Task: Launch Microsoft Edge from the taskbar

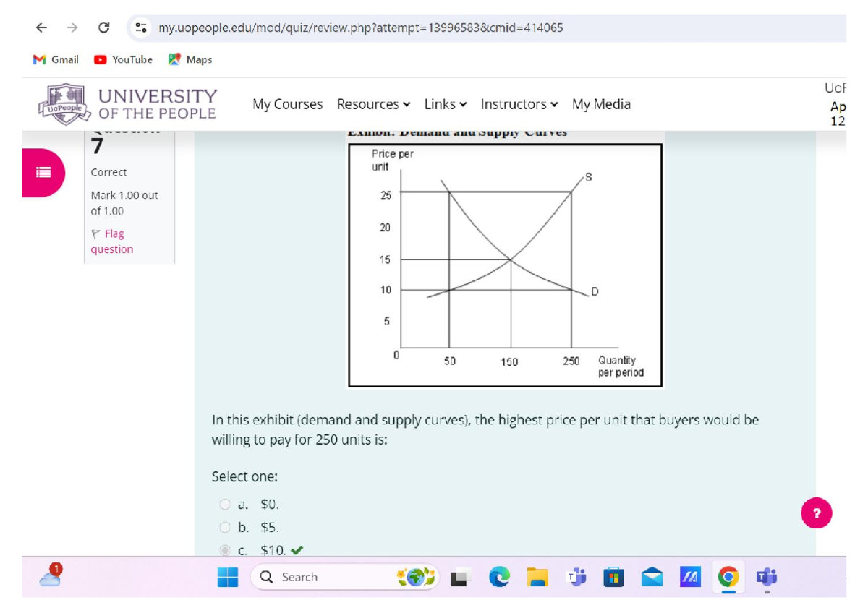Action: coord(499,577)
